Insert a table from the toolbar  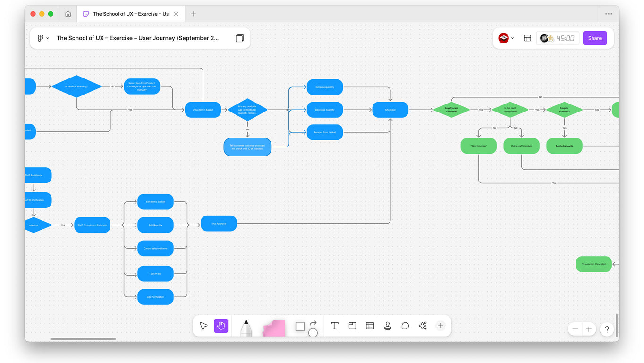click(x=370, y=326)
